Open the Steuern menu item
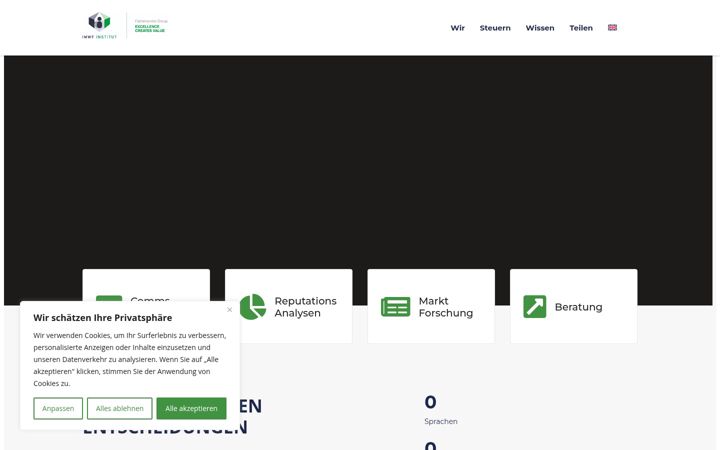The height and width of the screenshot is (450, 720). coord(495,28)
